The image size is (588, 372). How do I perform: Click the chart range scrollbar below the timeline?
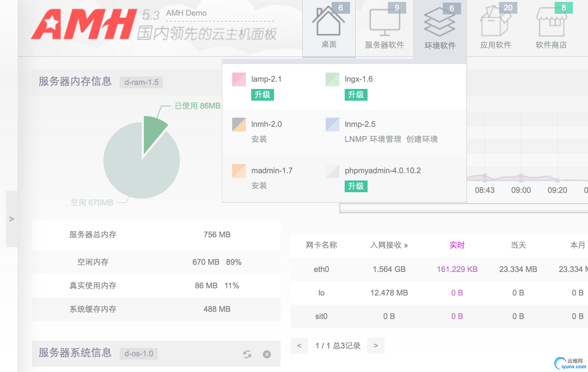pos(464,208)
